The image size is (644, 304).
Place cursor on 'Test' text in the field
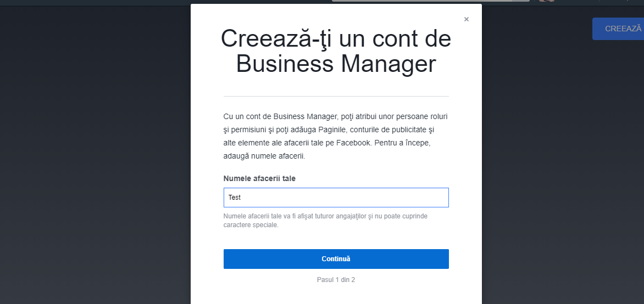point(235,198)
